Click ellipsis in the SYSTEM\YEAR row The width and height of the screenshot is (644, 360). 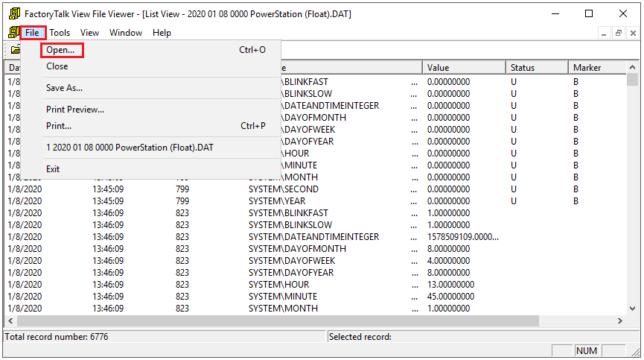414,203
